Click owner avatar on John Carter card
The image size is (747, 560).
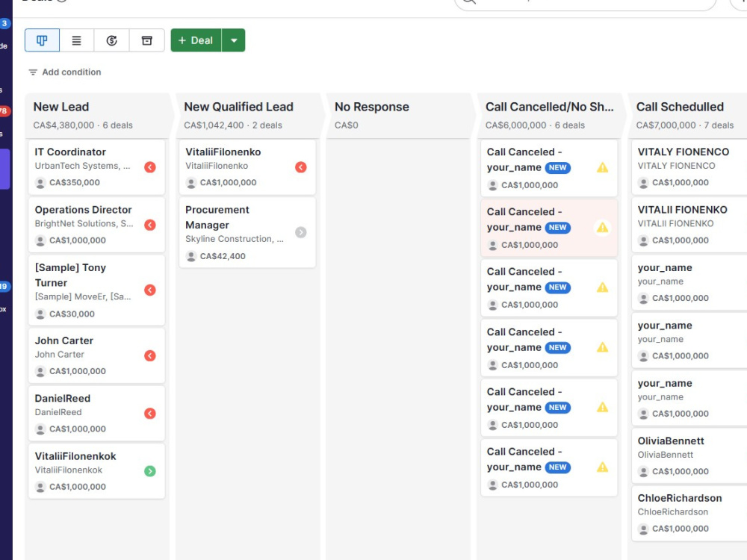coord(40,371)
